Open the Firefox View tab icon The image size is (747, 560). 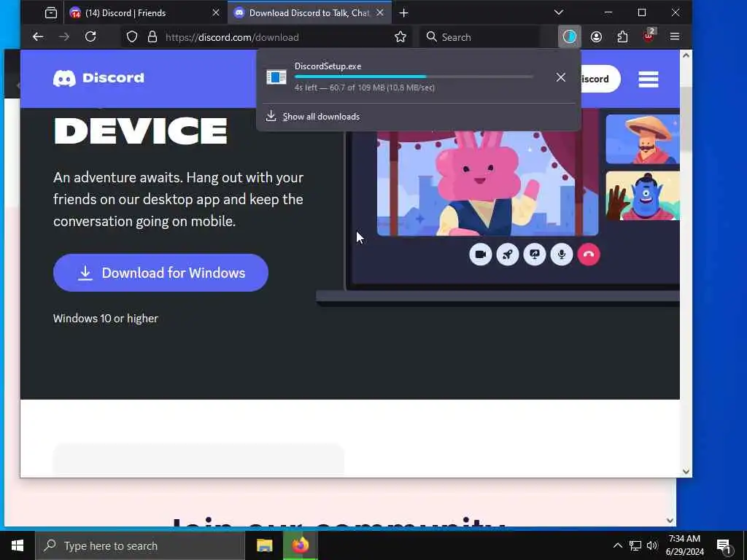51,13
